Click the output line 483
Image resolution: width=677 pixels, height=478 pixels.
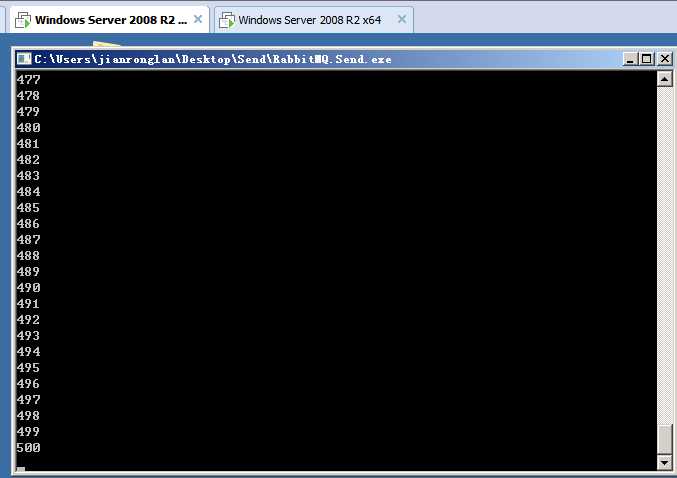(x=28, y=176)
